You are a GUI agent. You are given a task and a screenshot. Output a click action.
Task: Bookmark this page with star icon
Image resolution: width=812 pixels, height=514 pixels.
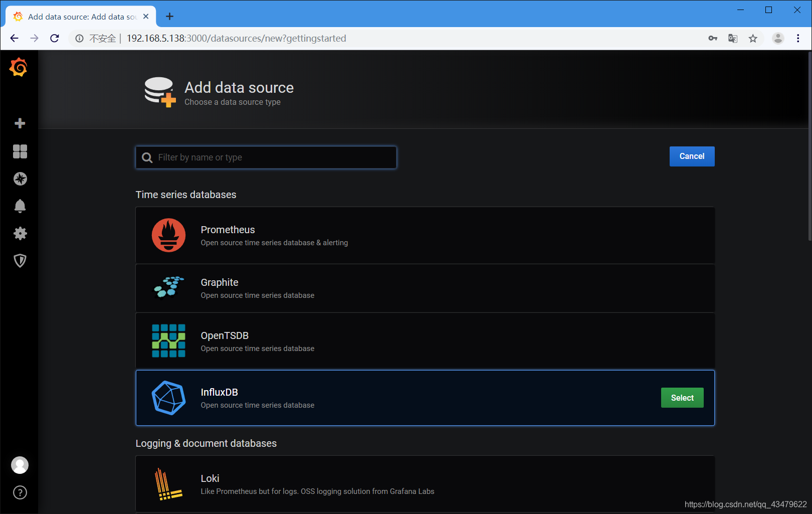click(x=753, y=38)
